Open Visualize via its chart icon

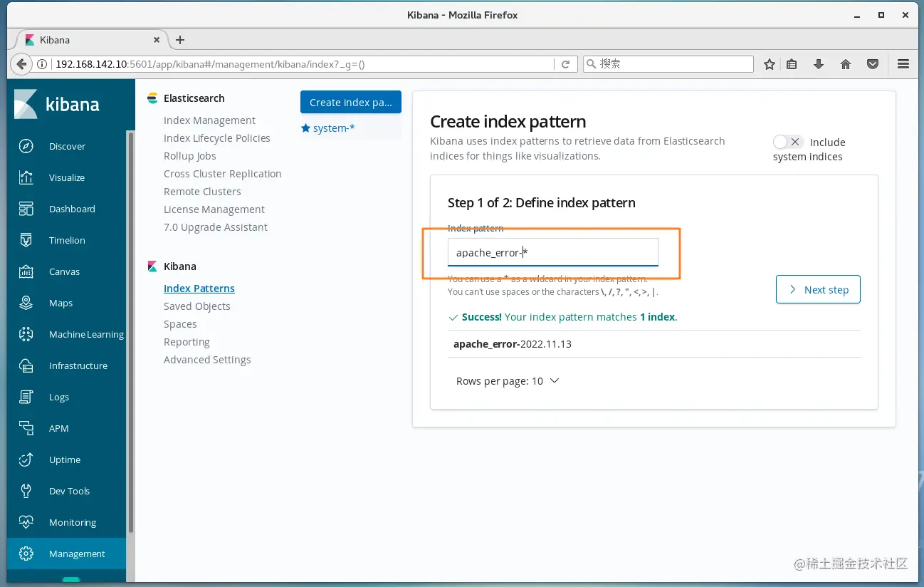click(x=26, y=177)
